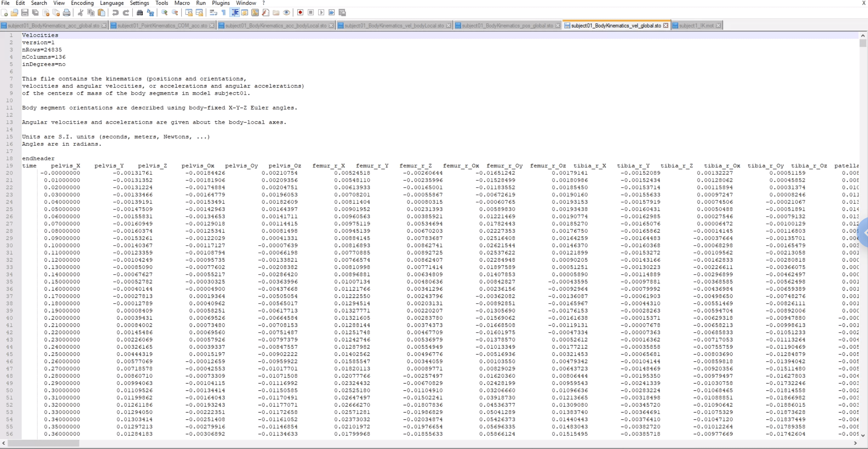Screen dimensions: 868x449
Task: Copy selection using toolbar icon
Action: click(x=91, y=13)
